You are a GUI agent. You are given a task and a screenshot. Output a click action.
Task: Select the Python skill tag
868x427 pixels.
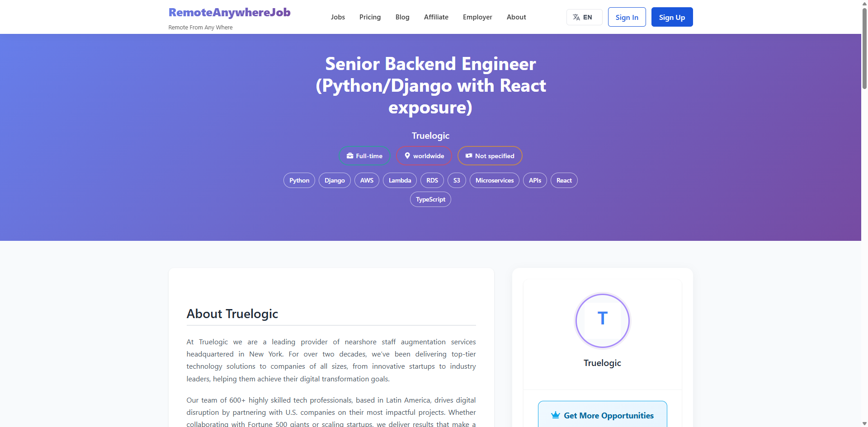(x=299, y=180)
